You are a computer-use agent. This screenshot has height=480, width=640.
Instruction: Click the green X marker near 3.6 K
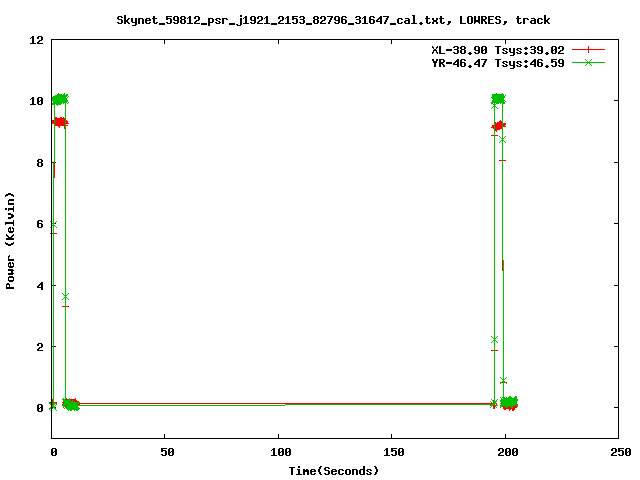pos(65,296)
